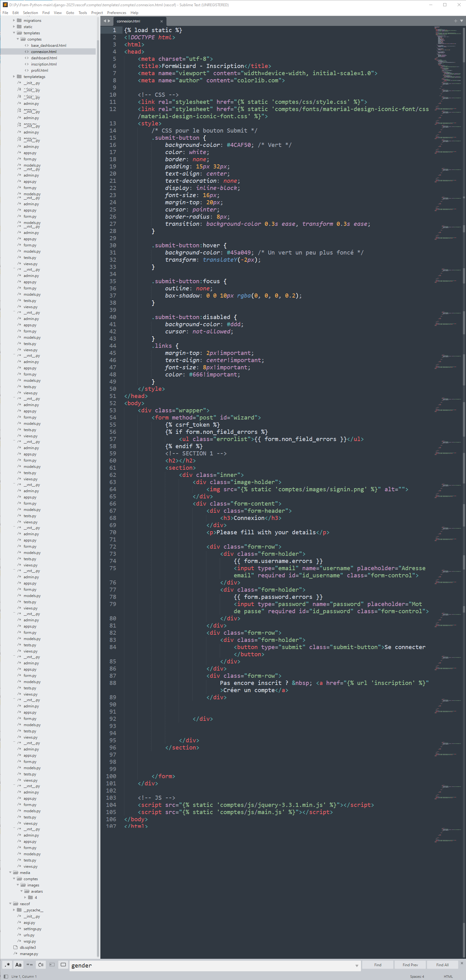The height and width of the screenshot is (980, 466).
Task: Close the find panel
Action: 462,963
